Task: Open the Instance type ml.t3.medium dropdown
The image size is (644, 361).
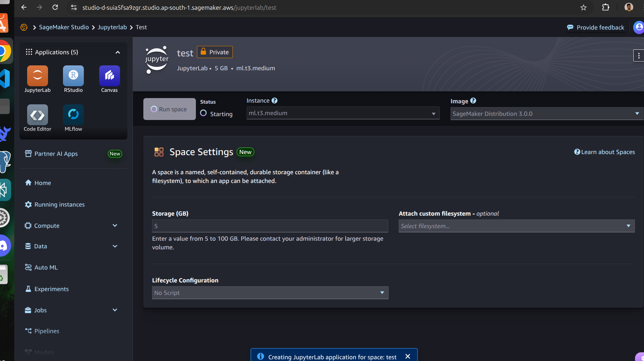Action: pos(343,113)
